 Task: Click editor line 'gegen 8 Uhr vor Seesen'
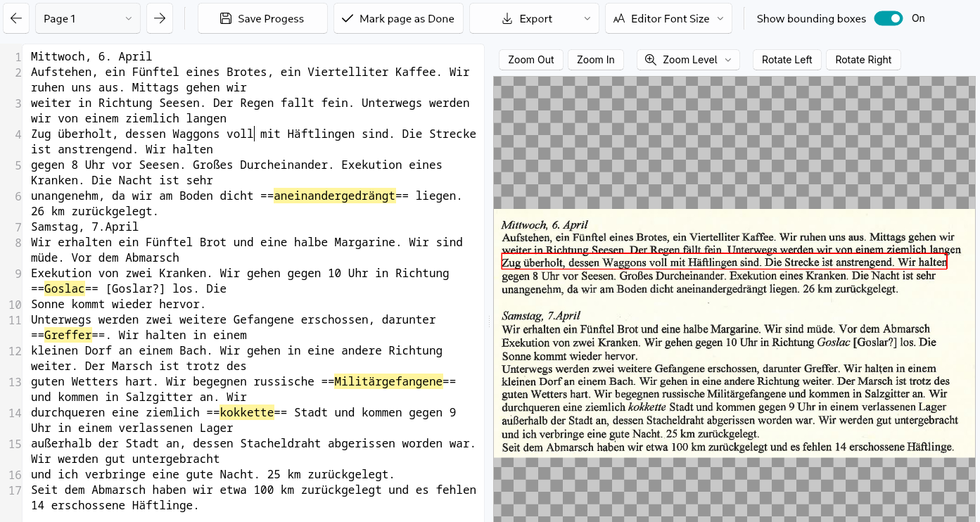(236, 172)
